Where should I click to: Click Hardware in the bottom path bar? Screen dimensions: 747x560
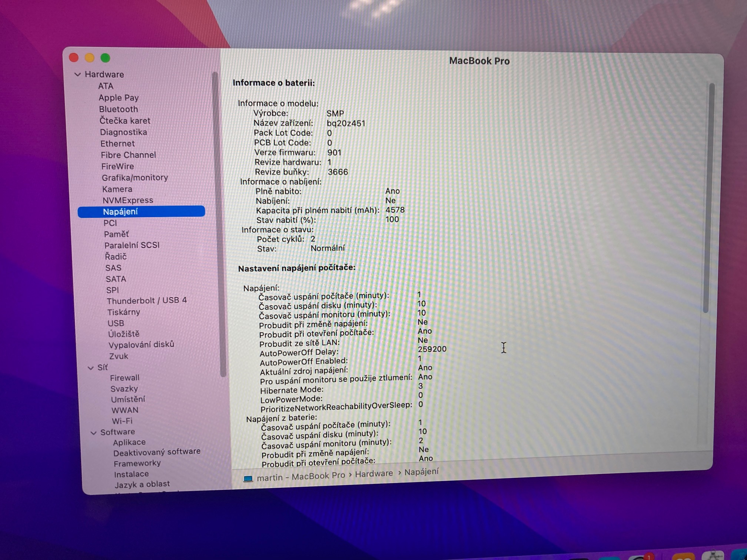point(373,474)
